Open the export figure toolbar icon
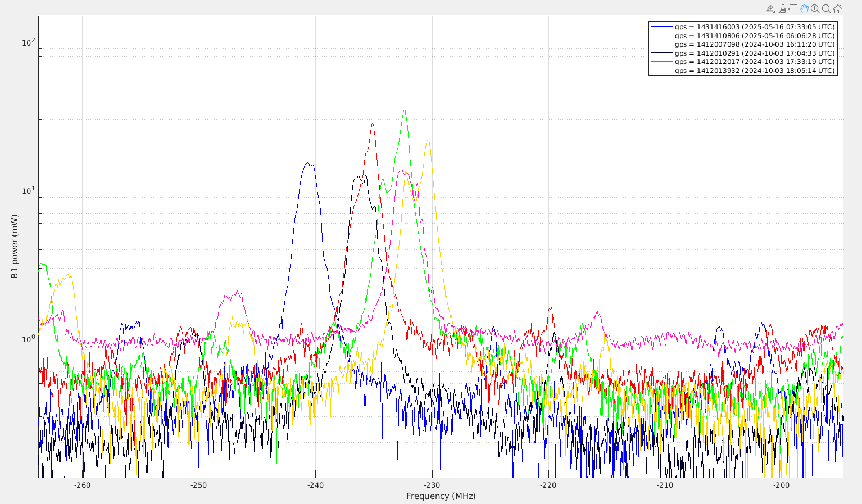The width and height of the screenshot is (862, 504). pos(770,9)
